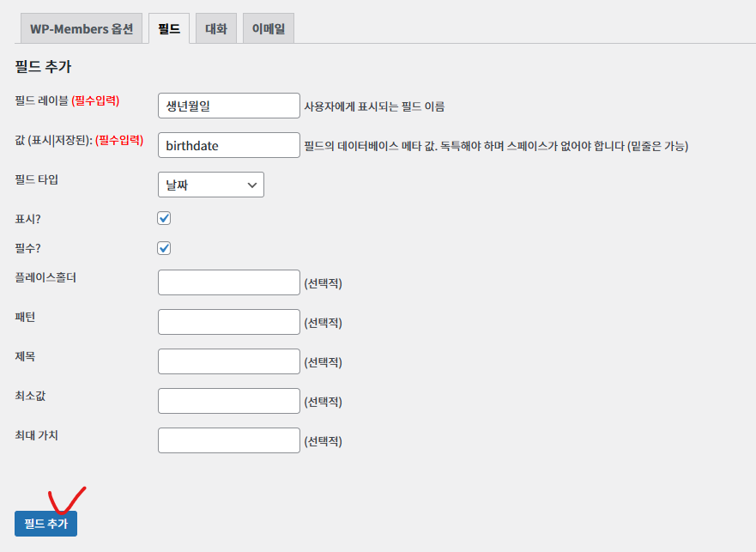
Task: Click the 사용자에게 표시되는 필드 이름 hint
Action: [x=374, y=106]
